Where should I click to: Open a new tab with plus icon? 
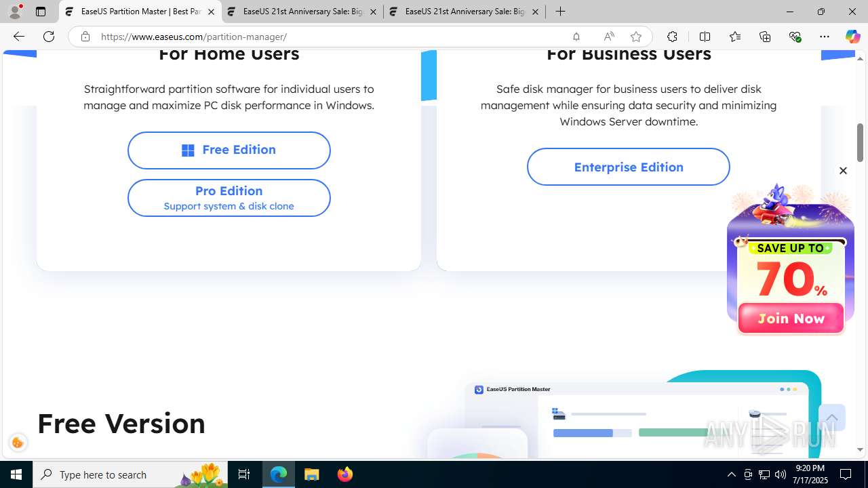[x=560, y=12]
